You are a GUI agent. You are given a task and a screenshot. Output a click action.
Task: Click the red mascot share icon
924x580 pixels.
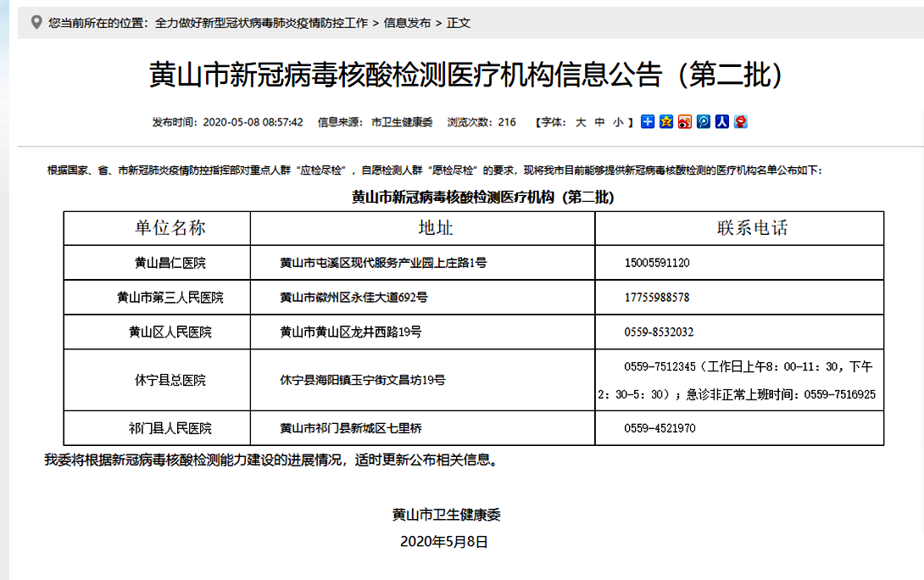tap(741, 121)
